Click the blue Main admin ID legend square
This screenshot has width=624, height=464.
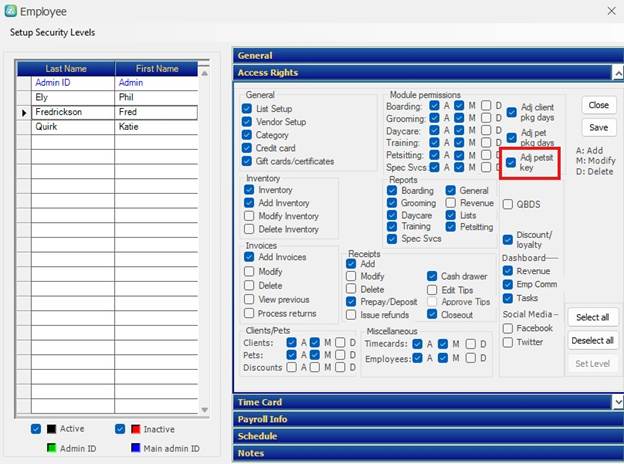(136, 448)
